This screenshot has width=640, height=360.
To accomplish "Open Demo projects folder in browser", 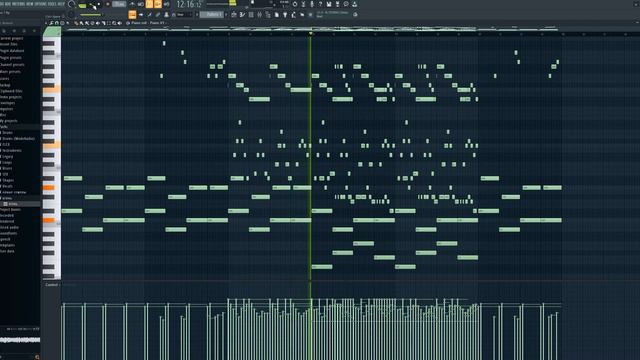I will click(11, 97).
